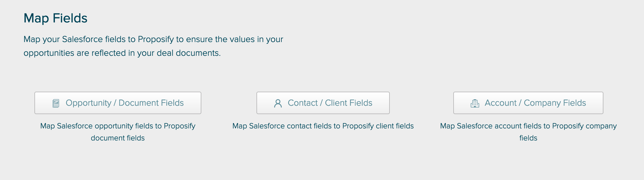The height and width of the screenshot is (180, 644).
Task: Click the person icon on Contact button
Action: (x=278, y=103)
